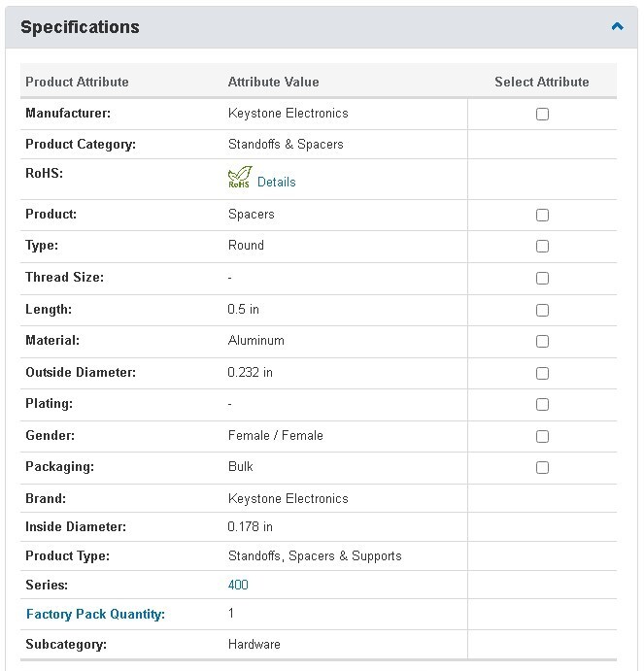The width and height of the screenshot is (644, 671).
Task: Select the Product Spacers checkbox
Action: [x=542, y=215]
